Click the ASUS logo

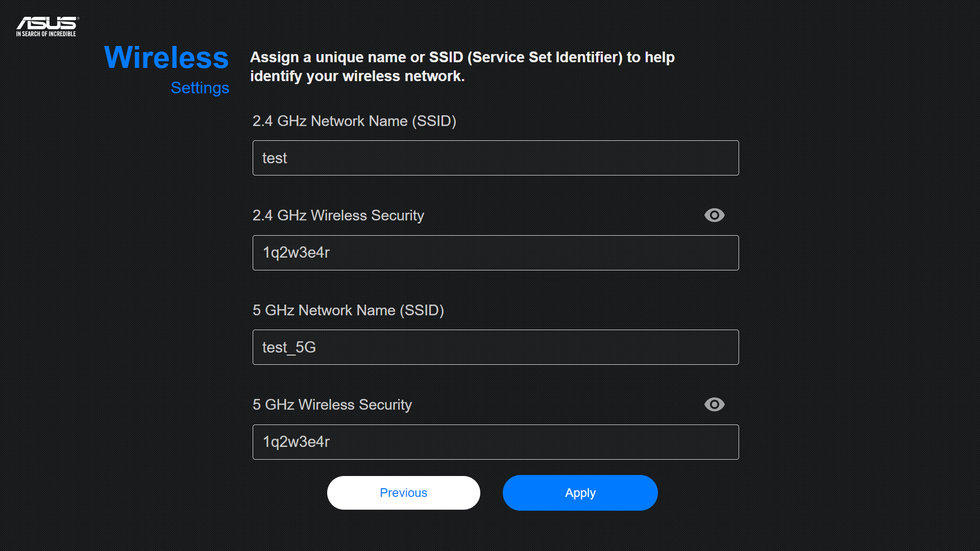point(47,23)
